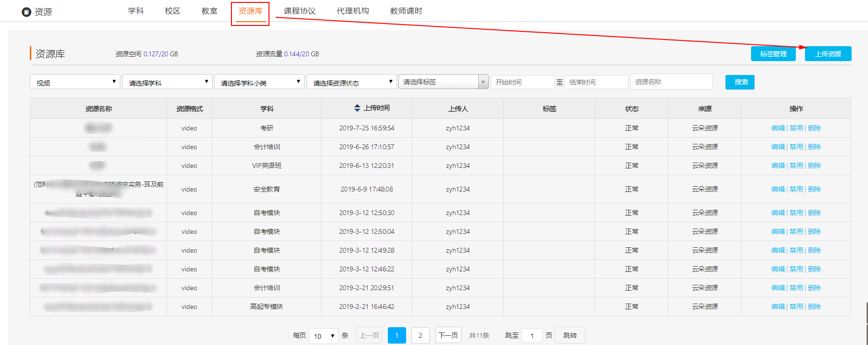The height and width of the screenshot is (345, 868).
Task: Click 禁用 for the 12:46:22 自考模块 row
Action: (796, 269)
